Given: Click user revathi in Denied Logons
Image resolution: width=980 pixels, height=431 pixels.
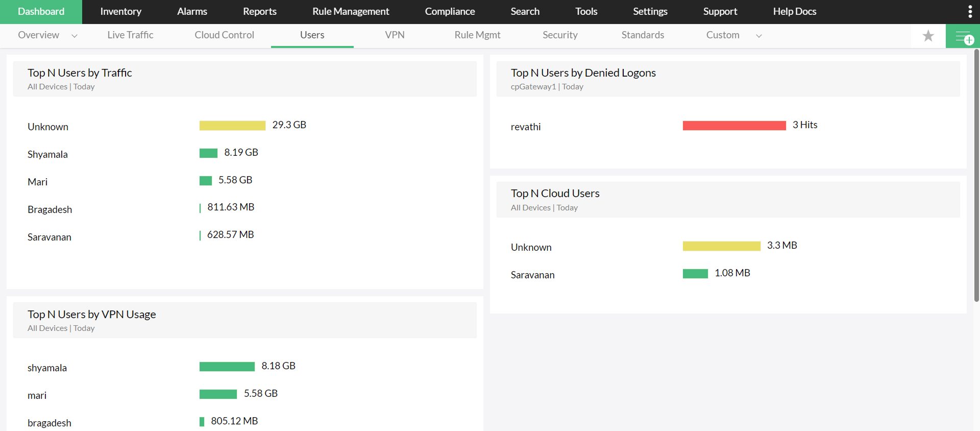Looking at the screenshot, I should coord(525,127).
